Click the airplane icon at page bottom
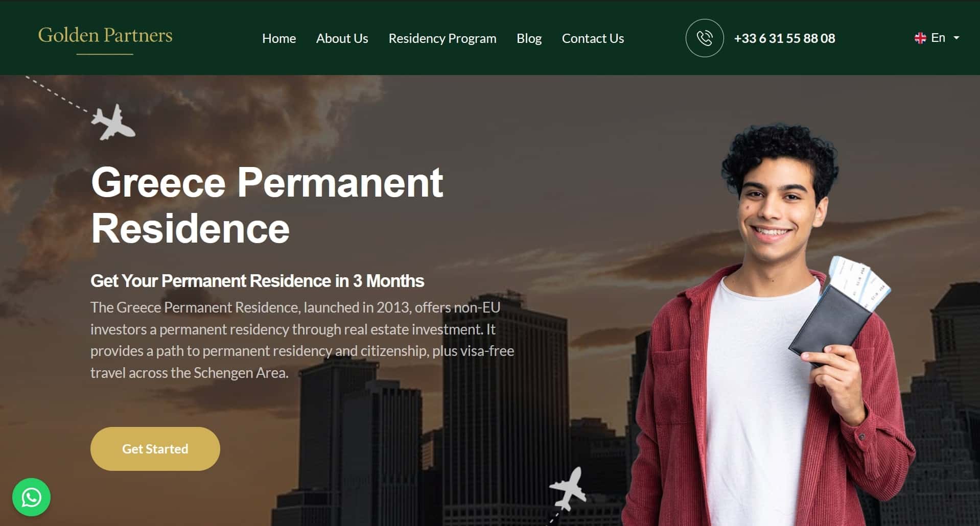This screenshot has height=526, width=980. tap(568, 488)
